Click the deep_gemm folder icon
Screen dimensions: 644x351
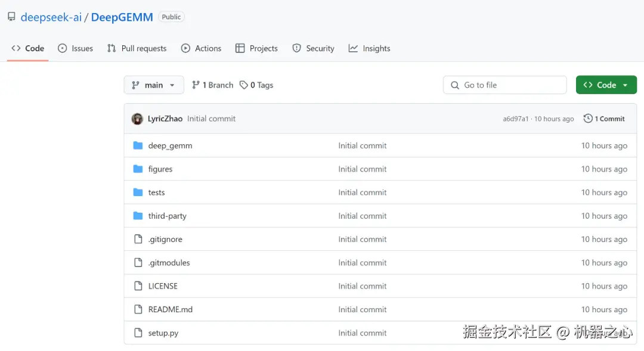point(138,145)
